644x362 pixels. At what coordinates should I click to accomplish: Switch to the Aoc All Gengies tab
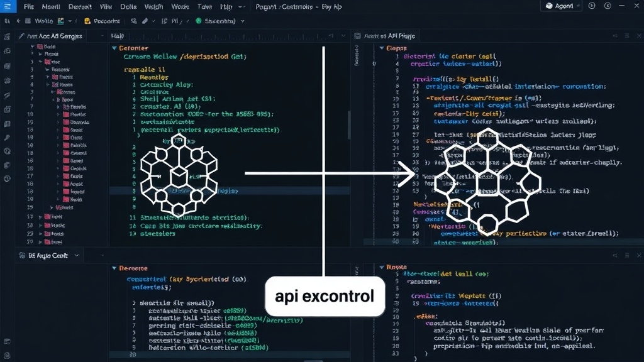pyautogui.click(x=50, y=36)
